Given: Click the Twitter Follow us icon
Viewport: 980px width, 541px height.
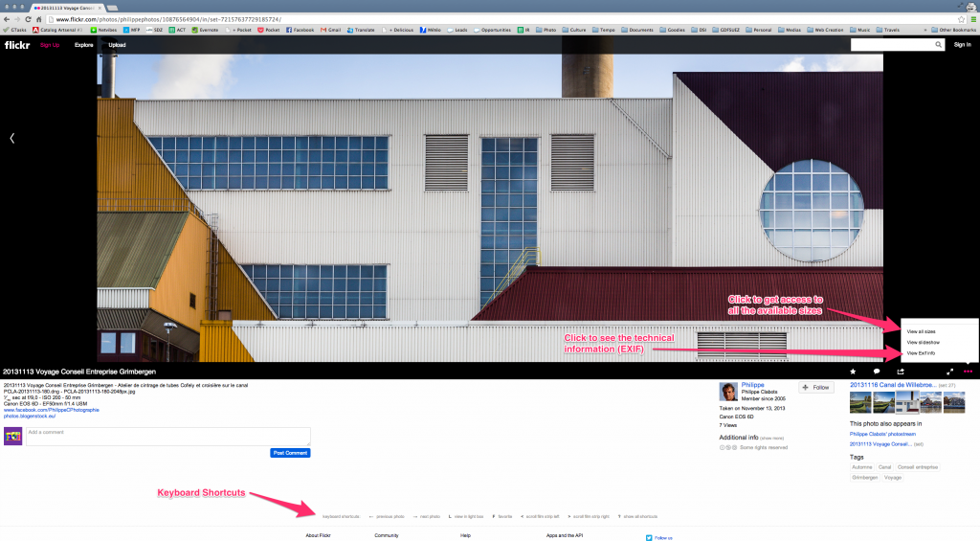Looking at the screenshot, I should [649, 538].
